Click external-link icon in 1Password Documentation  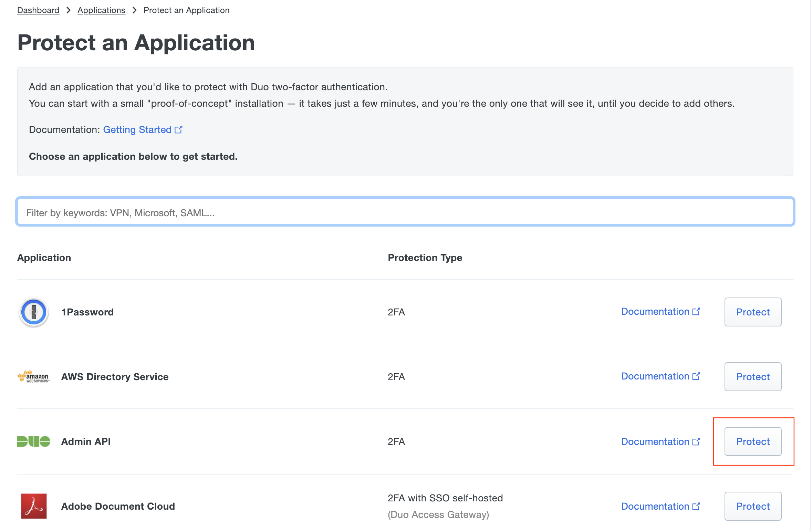(696, 311)
